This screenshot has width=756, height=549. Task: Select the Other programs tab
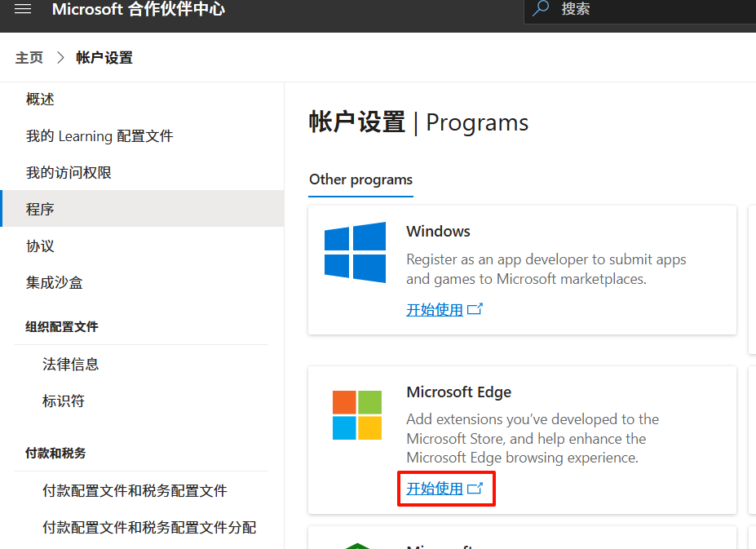pos(360,179)
